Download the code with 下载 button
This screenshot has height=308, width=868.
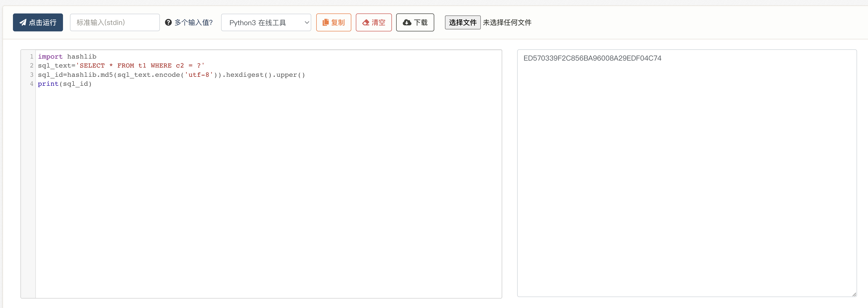[415, 22]
